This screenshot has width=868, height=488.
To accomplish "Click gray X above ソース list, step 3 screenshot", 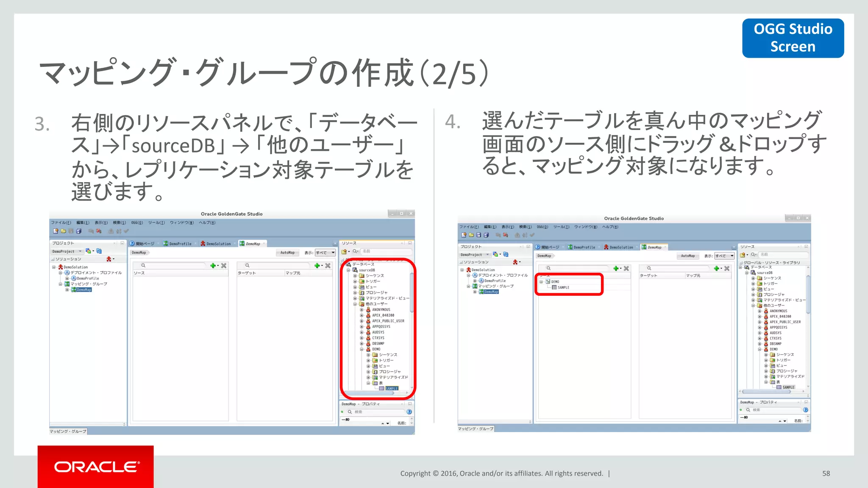I will click(x=224, y=266).
